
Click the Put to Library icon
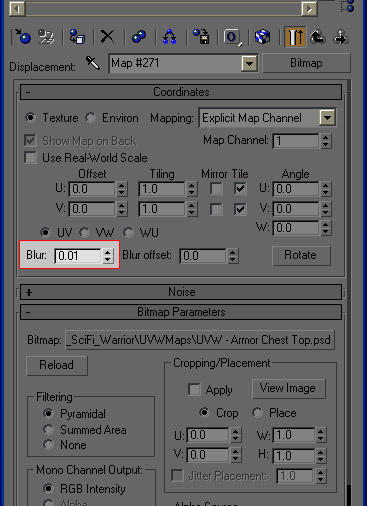[x=201, y=37]
